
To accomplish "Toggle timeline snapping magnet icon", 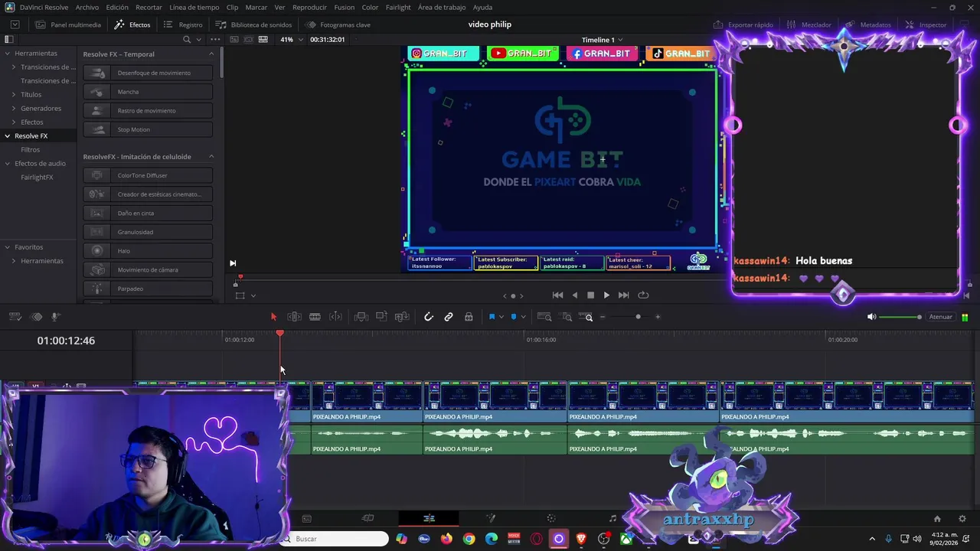I will [x=429, y=317].
